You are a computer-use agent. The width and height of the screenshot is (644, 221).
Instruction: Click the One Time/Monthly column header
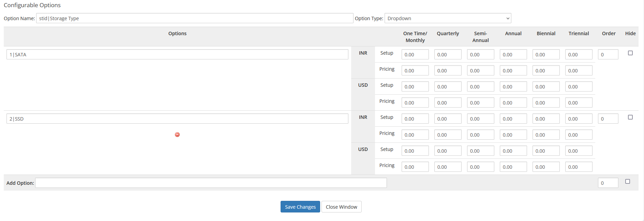tap(415, 37)
